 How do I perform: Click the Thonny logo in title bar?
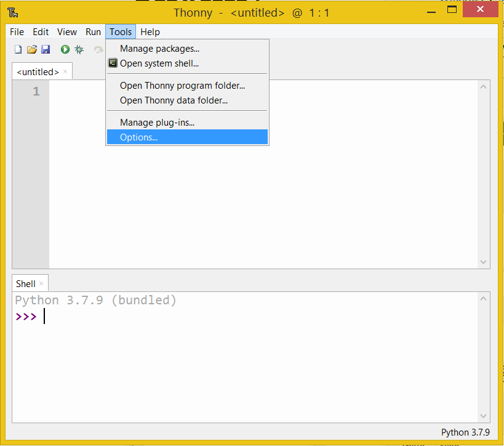point(13,13)
